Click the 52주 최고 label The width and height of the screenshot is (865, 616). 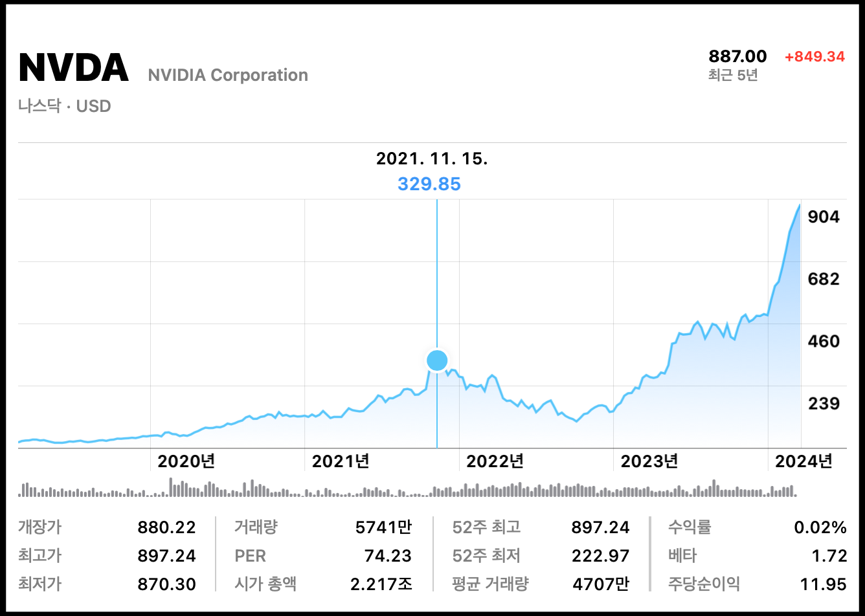pos(486,527)
